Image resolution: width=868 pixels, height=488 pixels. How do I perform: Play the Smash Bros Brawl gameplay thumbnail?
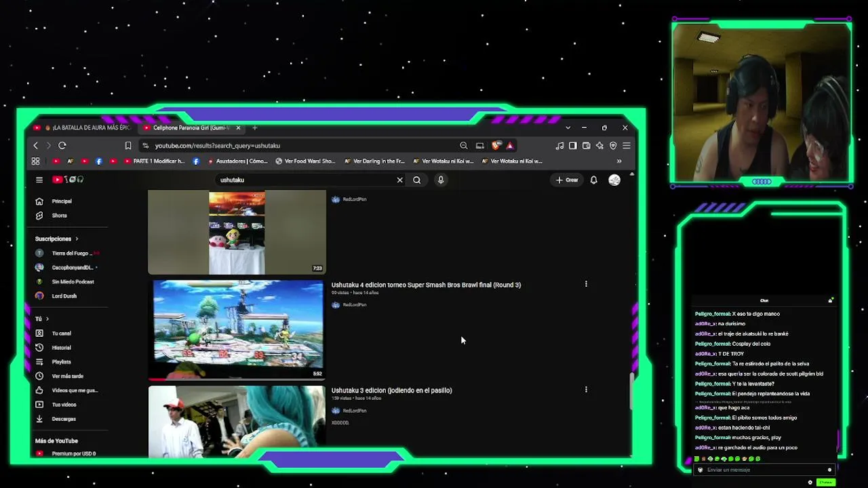click(237, 330)
